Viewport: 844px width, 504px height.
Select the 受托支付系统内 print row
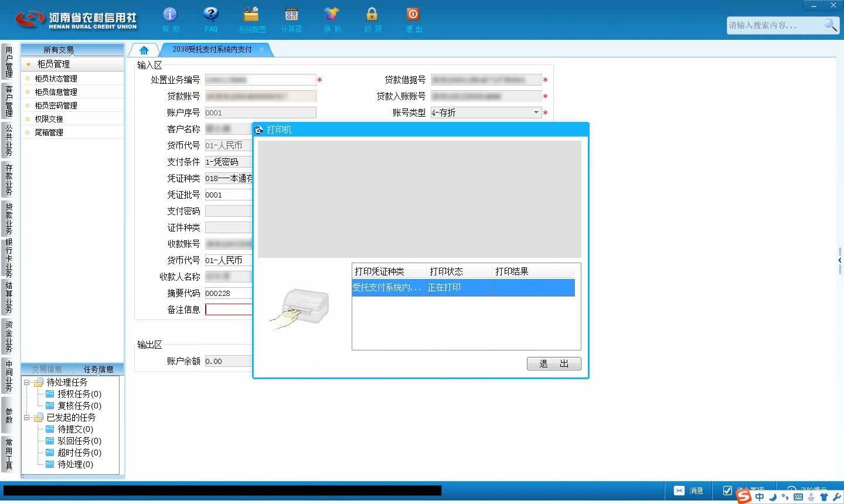463,287
